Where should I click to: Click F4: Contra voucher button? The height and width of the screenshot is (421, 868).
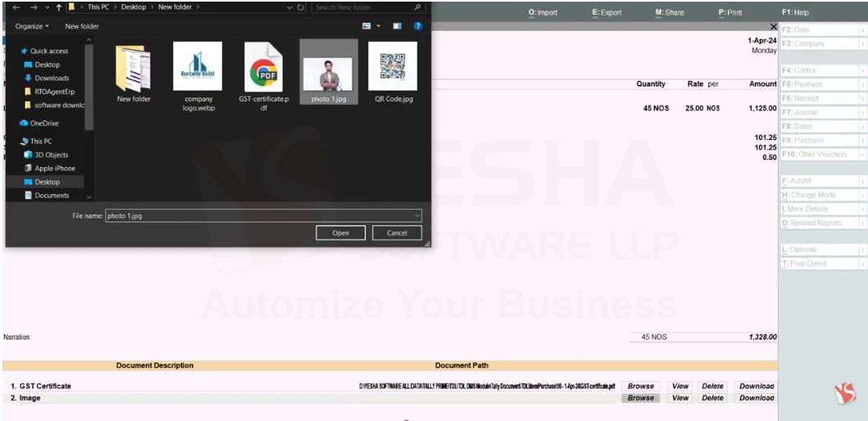click(x=823, y=70)
